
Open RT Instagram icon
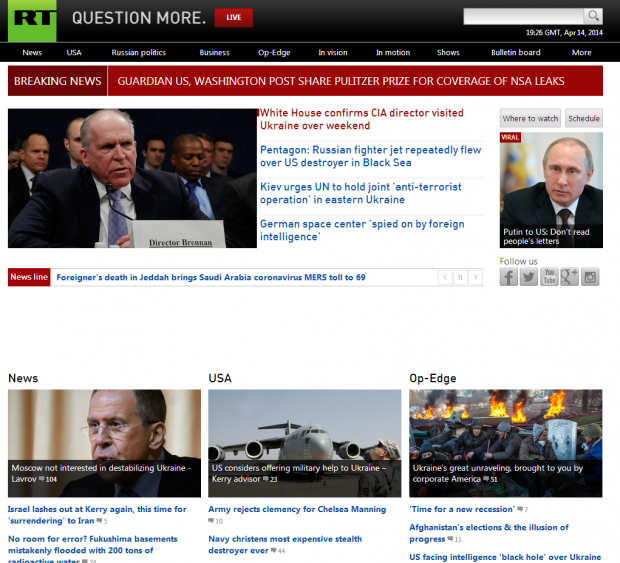coord(590,277)
